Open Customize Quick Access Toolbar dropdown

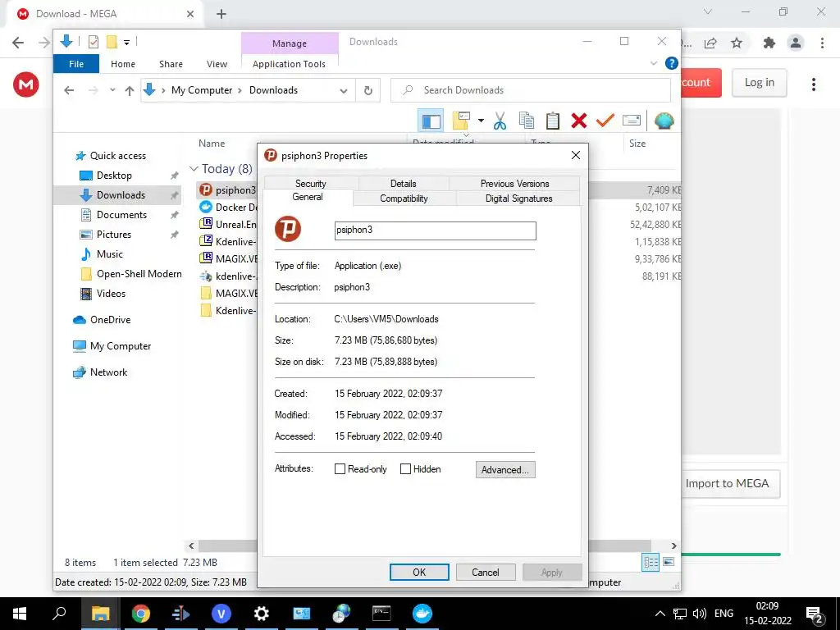pos(126,42)
